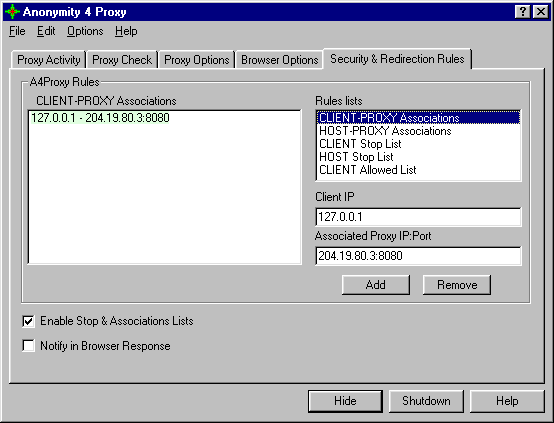This screenshot has height=423, width=554.
Task: Click the Add button
Action: pyautogui.click(x=376, y=285)
